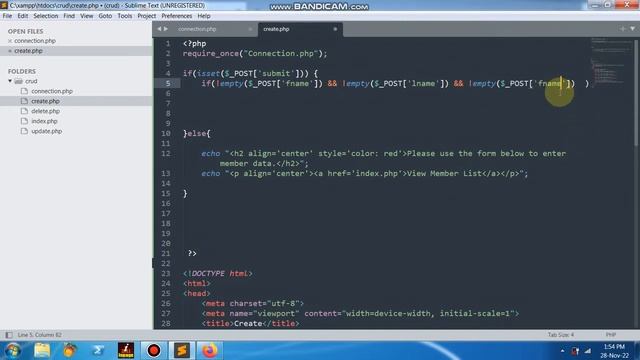
Task: Open the Edit menu
Action: [23, 16]
